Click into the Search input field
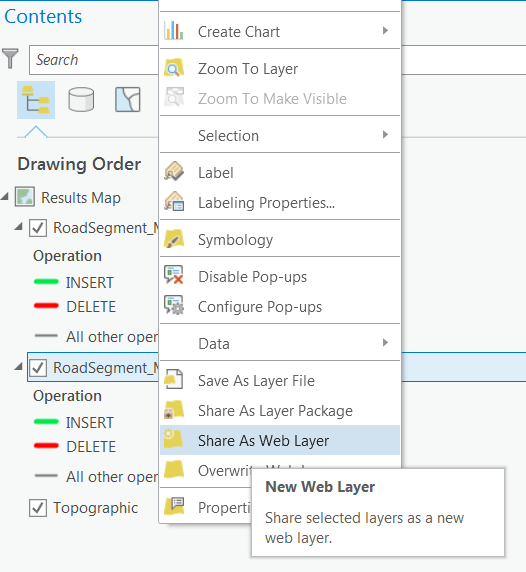The height and width of the screenshot is (572, 526). [x=94, y=60]
